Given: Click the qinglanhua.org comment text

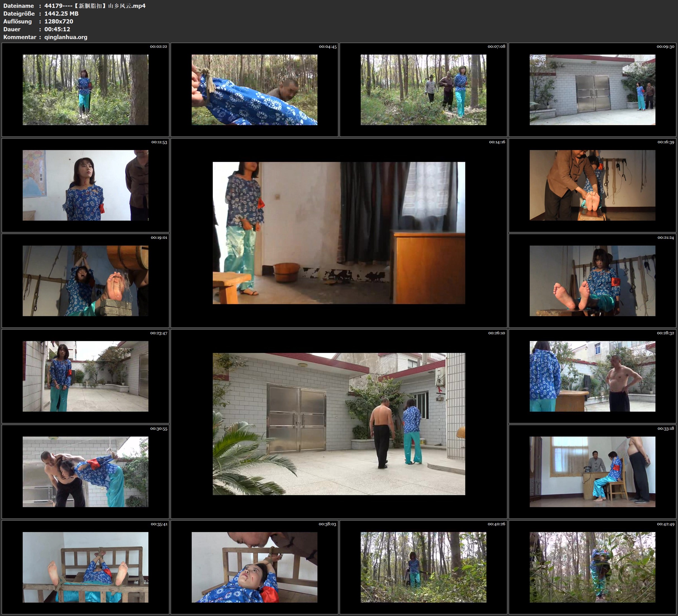Looking at the screenshot, I should (66, 37).
